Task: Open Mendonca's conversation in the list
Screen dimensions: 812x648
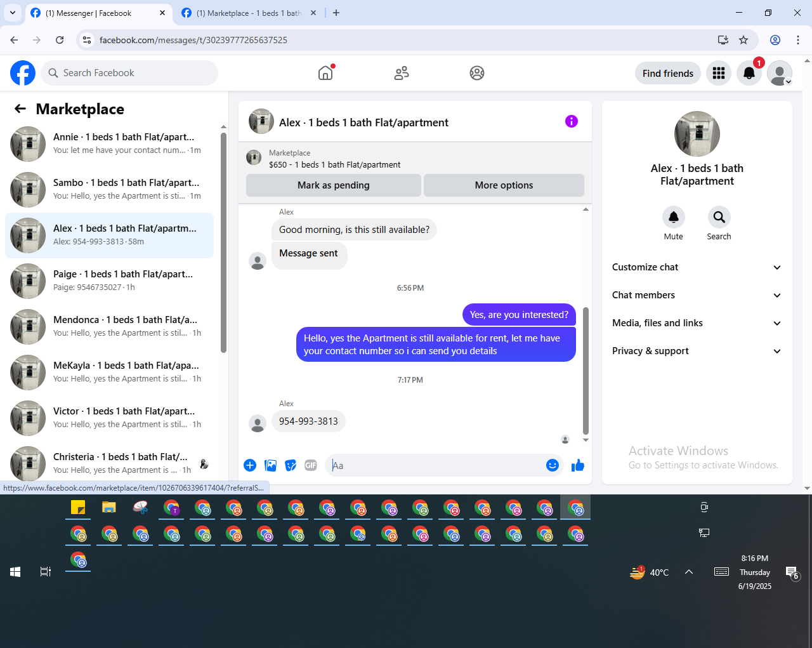Action: pyautogui.click(x=109, y=327)
